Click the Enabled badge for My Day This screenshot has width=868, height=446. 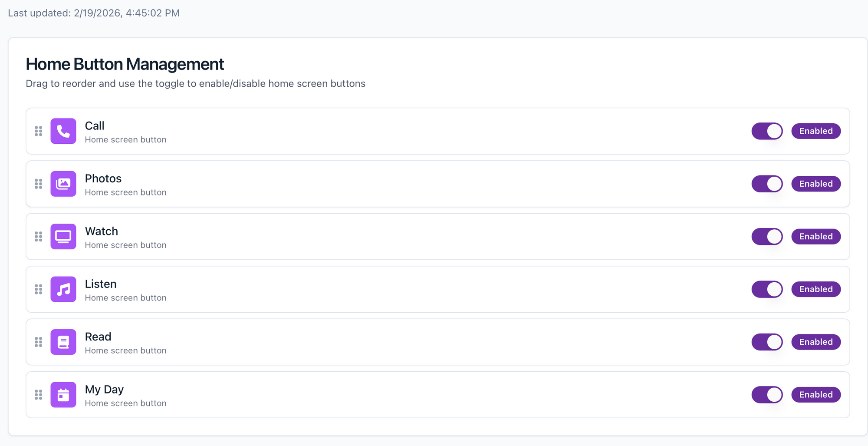coord(816,395)
